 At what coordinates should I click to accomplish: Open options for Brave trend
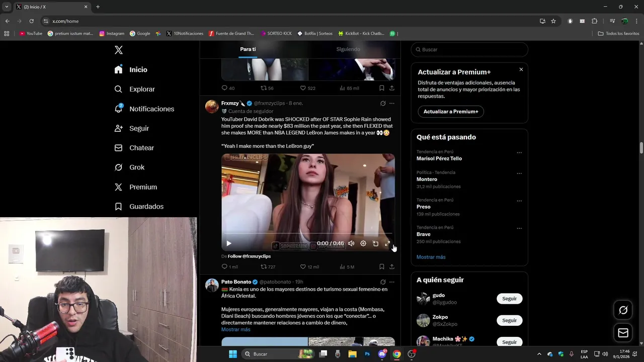point(519,228)
